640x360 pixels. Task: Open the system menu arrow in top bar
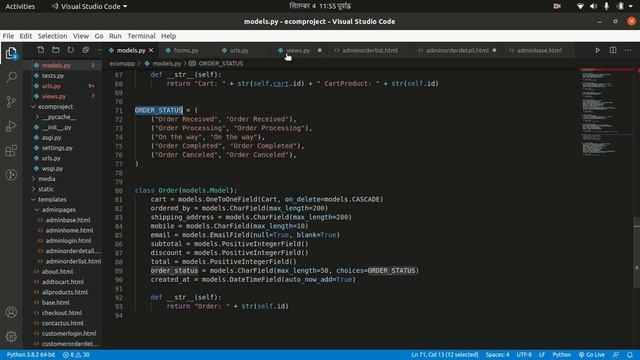[x=632, y=6]
